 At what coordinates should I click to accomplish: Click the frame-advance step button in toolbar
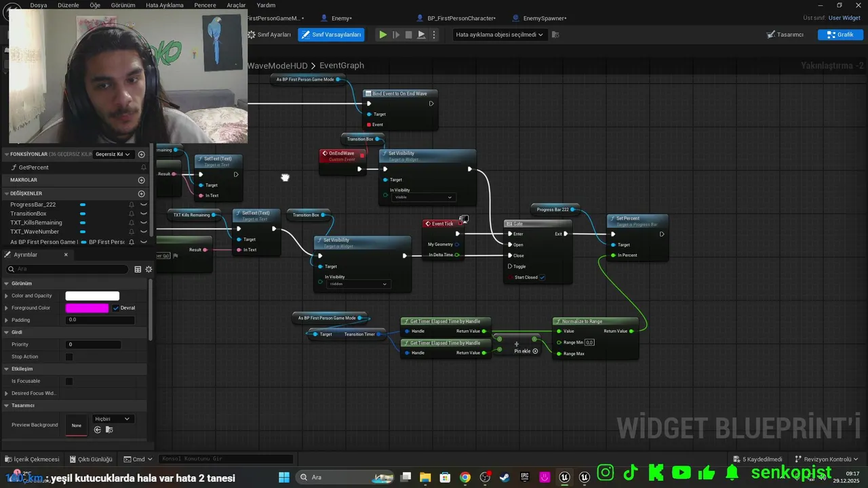click(x=397, y=35)
